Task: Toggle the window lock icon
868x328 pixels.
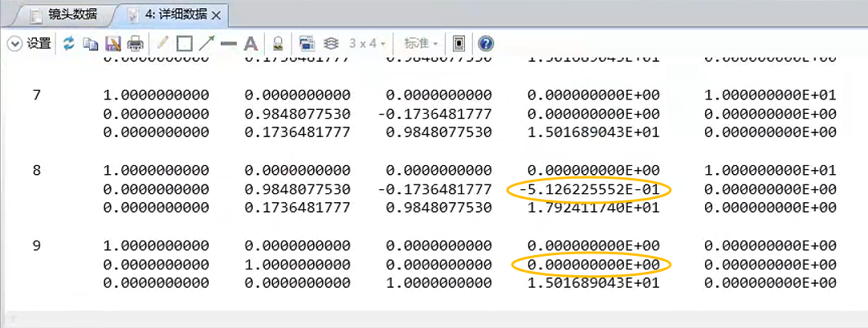Action: (x=278, y=43)
